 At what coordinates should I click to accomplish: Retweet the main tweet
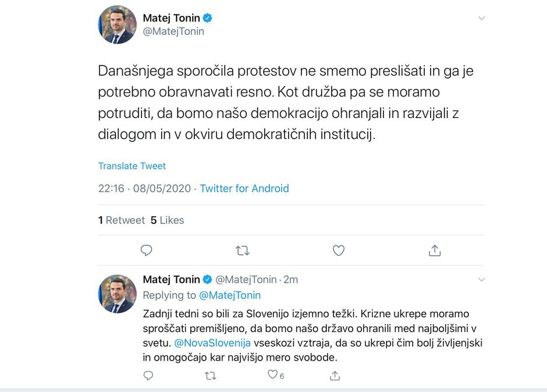(242, 251)
